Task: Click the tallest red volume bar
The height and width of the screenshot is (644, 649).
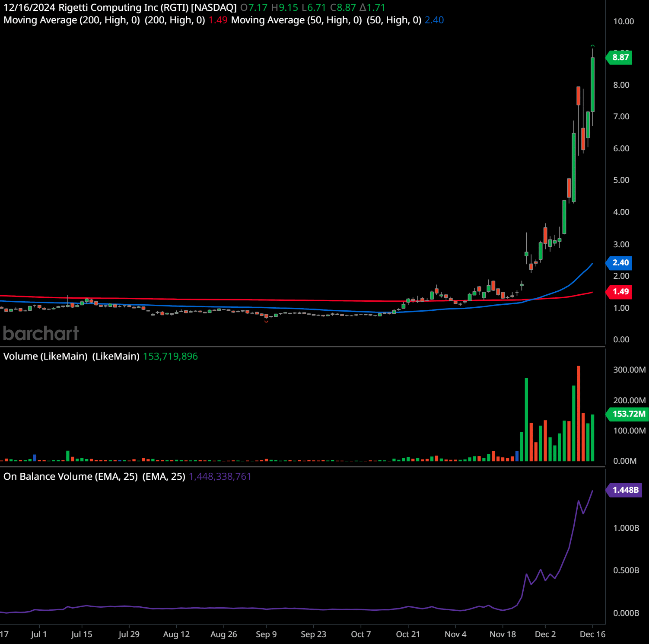Action: tap(578, 413)
